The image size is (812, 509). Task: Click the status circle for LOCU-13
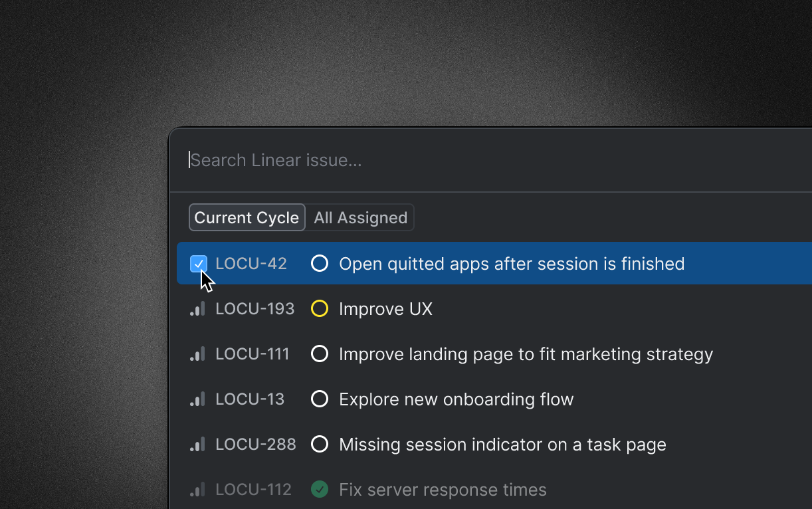[x=320, y=399]
